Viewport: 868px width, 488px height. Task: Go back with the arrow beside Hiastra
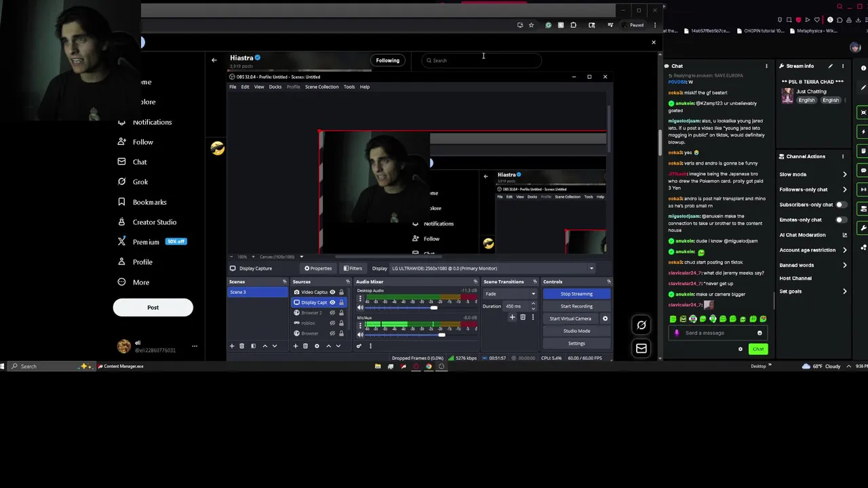coord(214,60)
